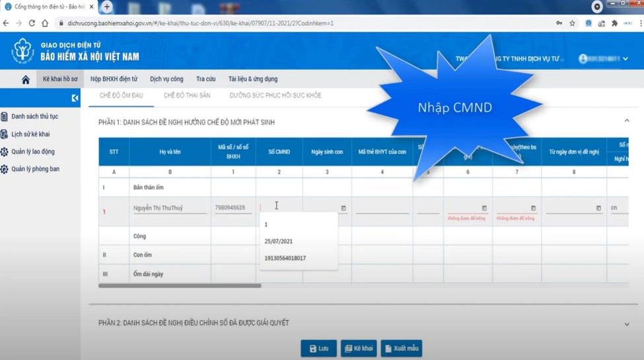Bookmark this page with star icon
This screenshot has width=644, height=360.
coord(572,23)
